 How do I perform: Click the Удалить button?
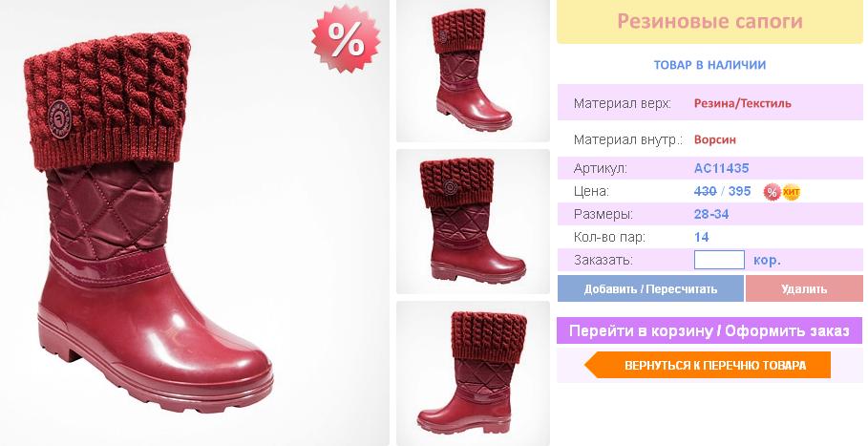804,288
